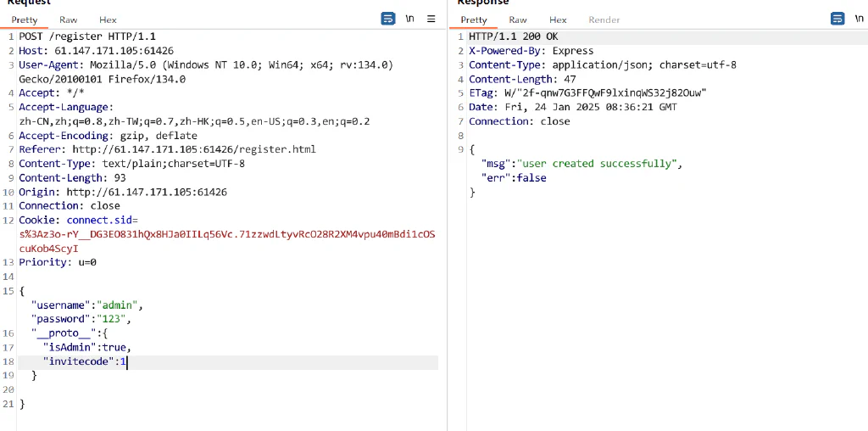This screenshot has height=431, width=868.
Task: Click the red connect.sid cookie value
Action: (227, 242)
